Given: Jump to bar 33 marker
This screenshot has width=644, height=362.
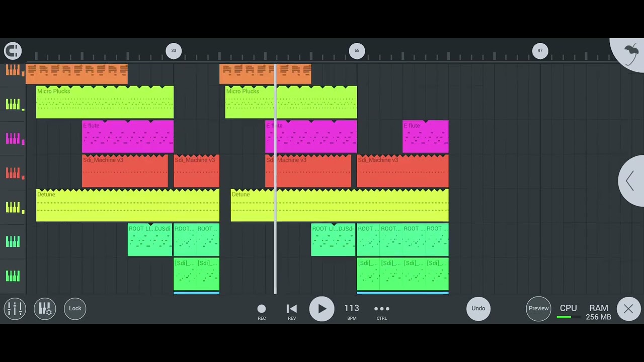Looking at the screenshot, I should [174, 50].
